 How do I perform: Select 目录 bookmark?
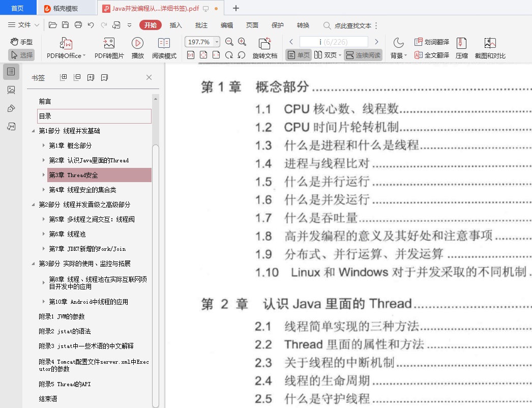(94, 116)
